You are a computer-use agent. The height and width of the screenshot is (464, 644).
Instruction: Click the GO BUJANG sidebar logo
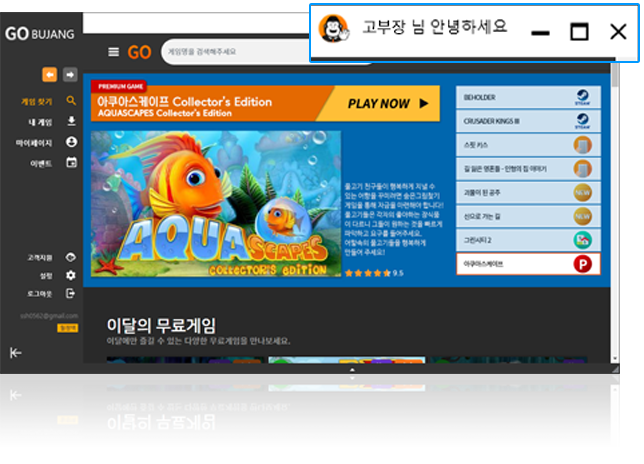click(x=40, y=34)
